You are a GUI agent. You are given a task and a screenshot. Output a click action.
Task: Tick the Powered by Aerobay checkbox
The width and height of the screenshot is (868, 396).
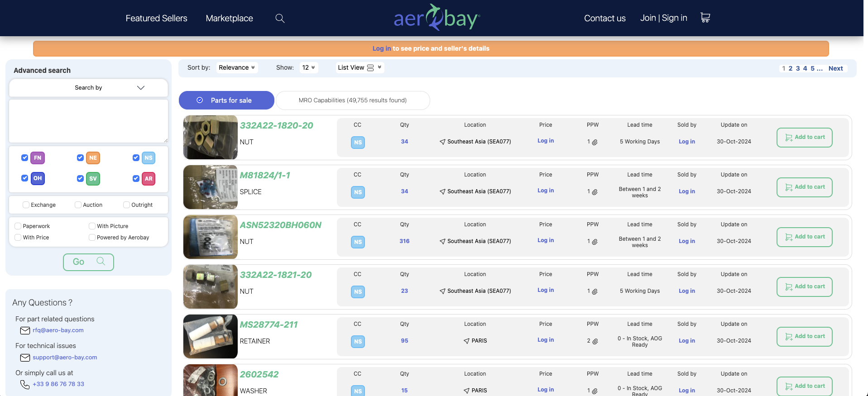[92, 237]
